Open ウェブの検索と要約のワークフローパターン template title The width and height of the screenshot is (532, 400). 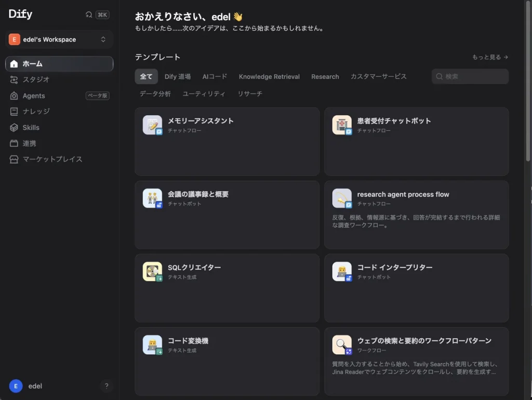424,341
